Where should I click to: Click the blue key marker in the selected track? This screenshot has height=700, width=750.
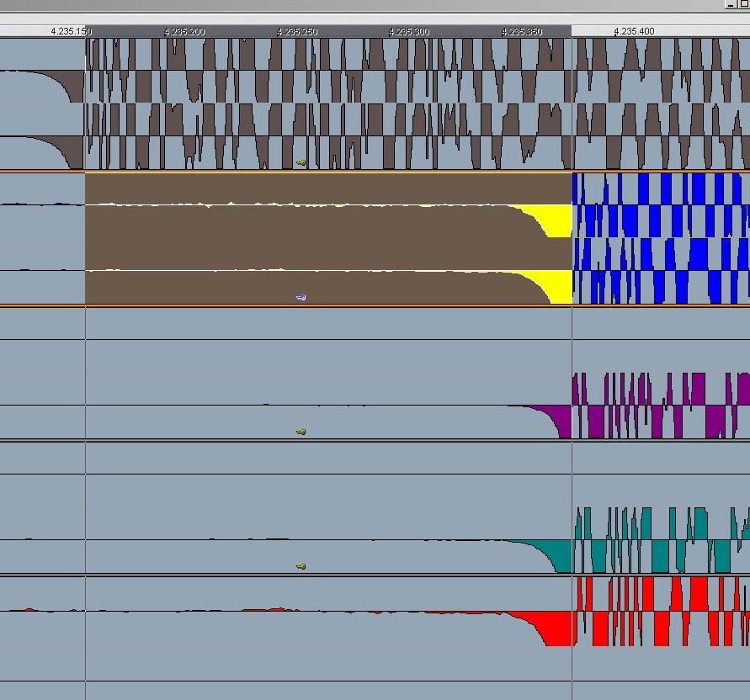click(301, 297)
